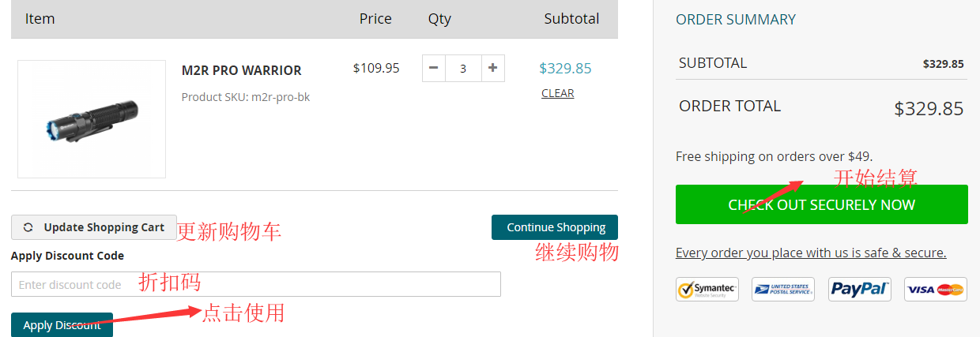Select the PayPal payment logo
980x337 pixels.
click(859, 289)
